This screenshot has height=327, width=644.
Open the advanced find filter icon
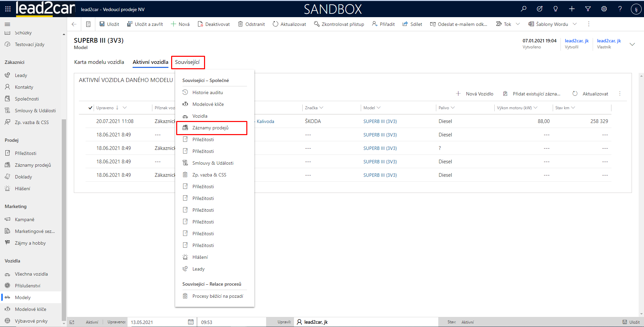pos(588,9)
